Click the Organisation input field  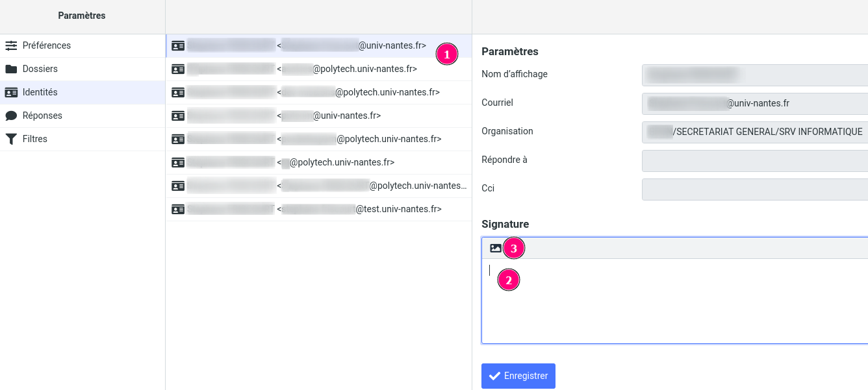click(755, 132)
